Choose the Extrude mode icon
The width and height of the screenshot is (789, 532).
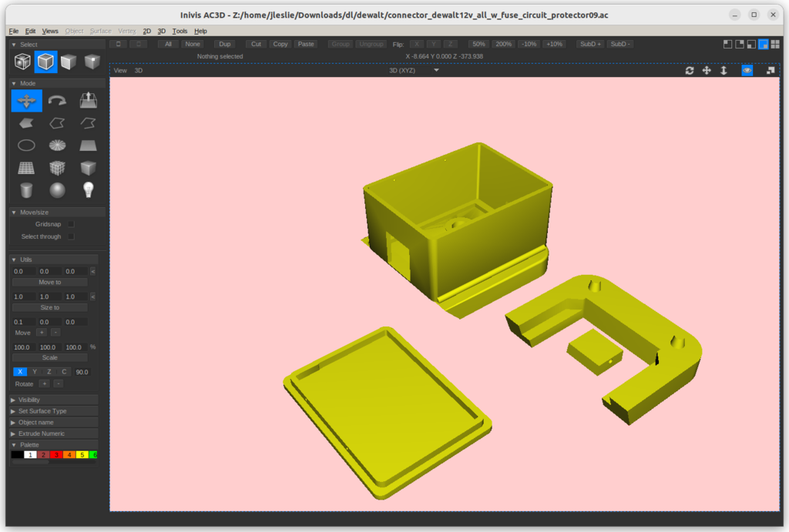89,101
